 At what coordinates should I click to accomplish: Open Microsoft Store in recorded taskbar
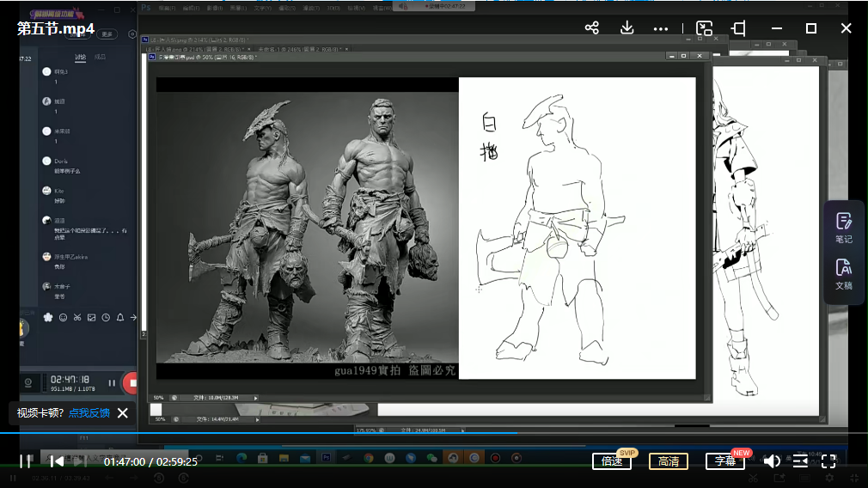point(263,458)
